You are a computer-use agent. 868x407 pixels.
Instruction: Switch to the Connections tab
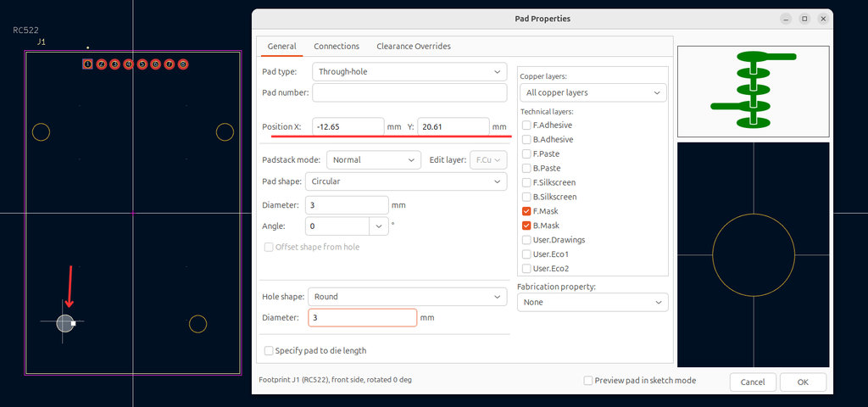(337, 46)
